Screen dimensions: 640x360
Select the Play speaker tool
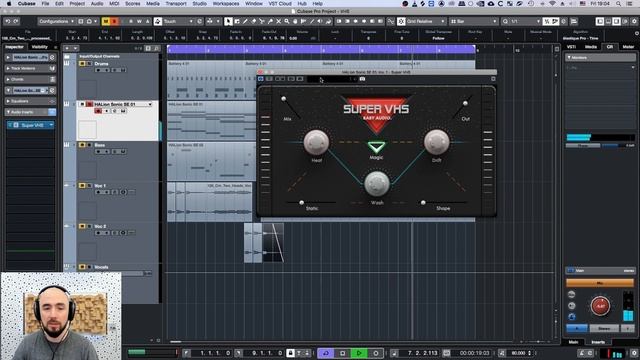click(320, 21)
